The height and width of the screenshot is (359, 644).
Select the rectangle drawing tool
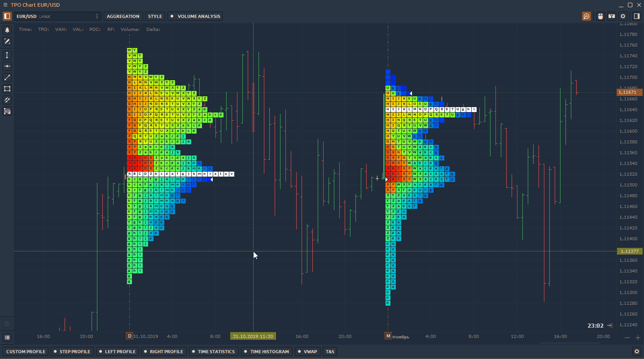(7, 89)
